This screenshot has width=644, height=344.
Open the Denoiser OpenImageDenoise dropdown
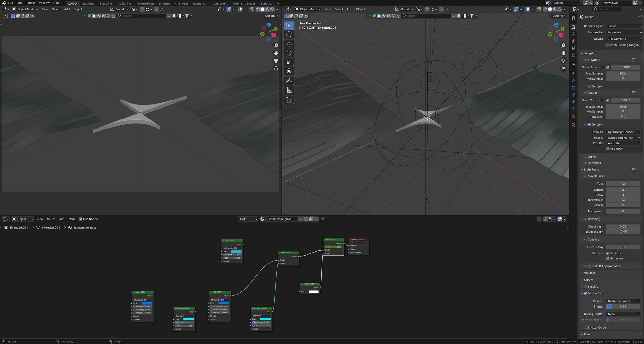623,132
